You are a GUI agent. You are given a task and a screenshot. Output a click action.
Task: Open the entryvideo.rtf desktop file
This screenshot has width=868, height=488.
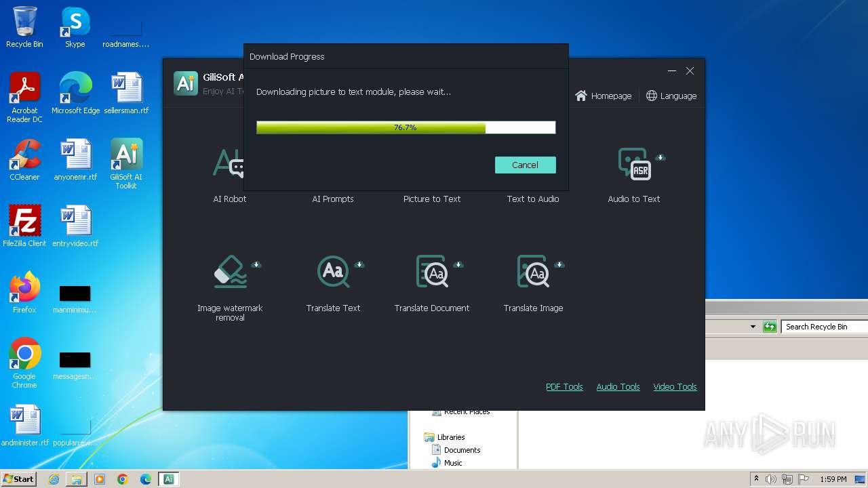(x=75, y=226)
